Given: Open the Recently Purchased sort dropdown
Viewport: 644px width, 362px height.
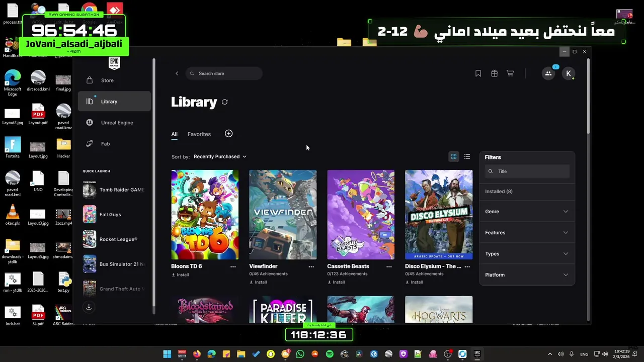Looking at the screenshot, I should pos(220,156).
